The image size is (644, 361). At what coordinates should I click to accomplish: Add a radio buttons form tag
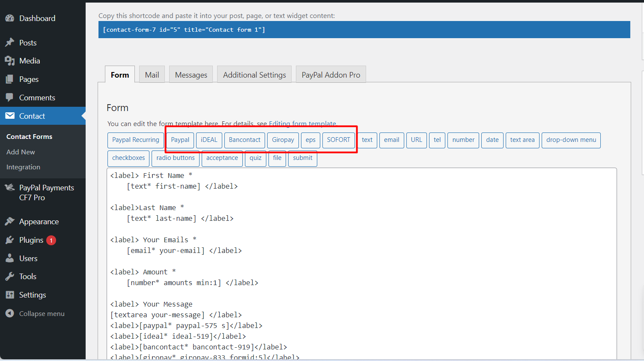176,158
